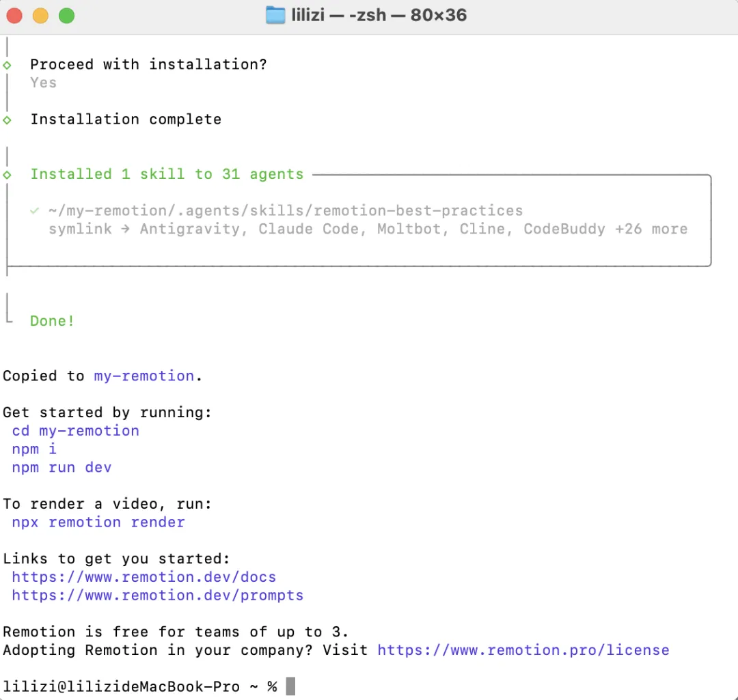Click the 'cd my-remotion' command

[x=76, y=431]
